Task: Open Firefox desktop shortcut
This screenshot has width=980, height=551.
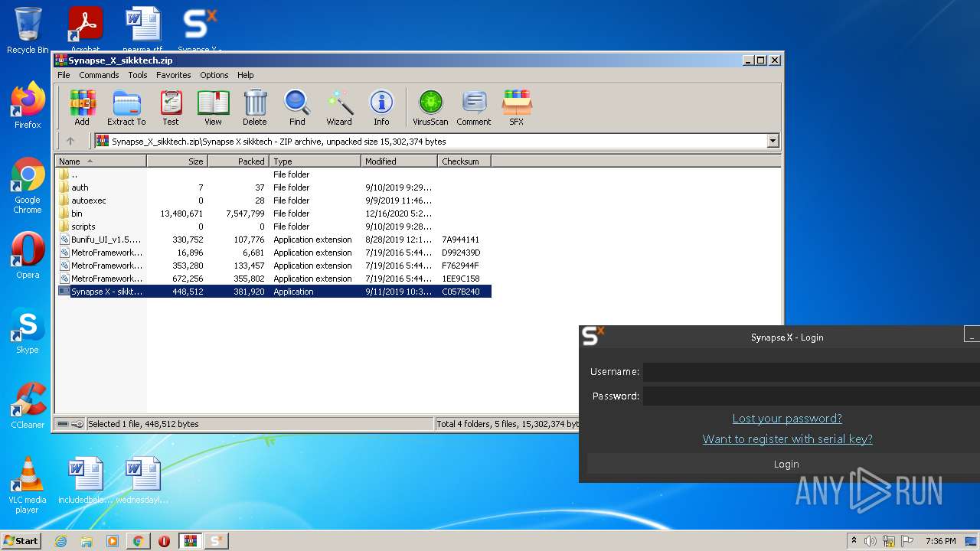Action: (28, 106)
